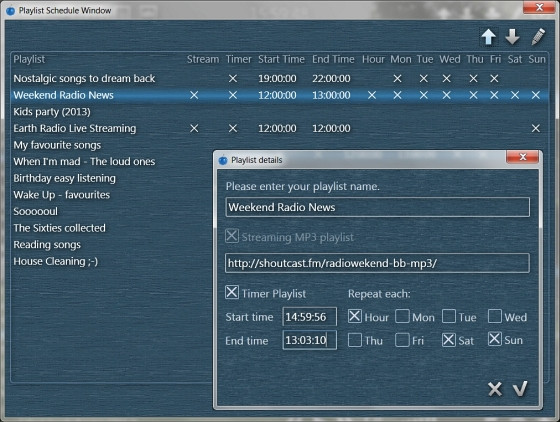Cancel playlist details with the X icon
This screenshot has height=422, width=560.
coord(495,389)
